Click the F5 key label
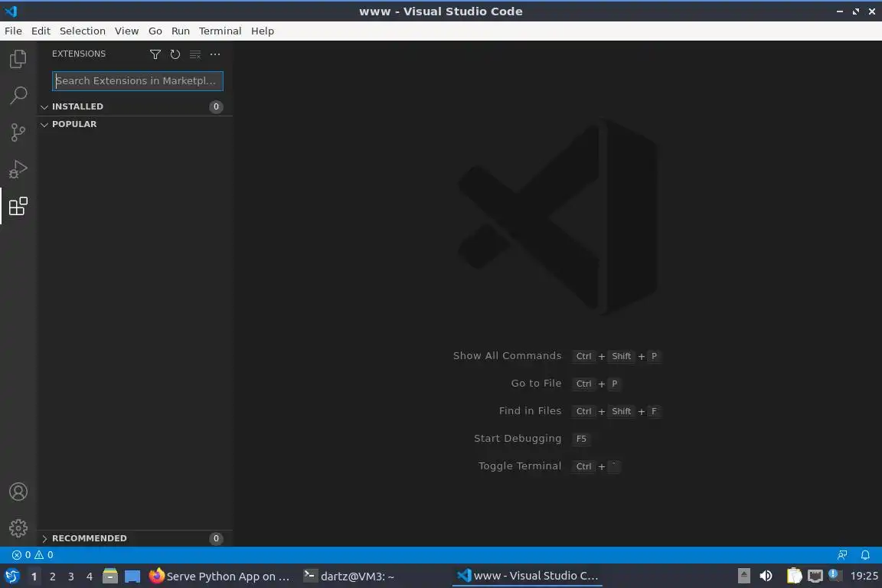This screenshot has width=882, height=588. (x=582, y=439)
